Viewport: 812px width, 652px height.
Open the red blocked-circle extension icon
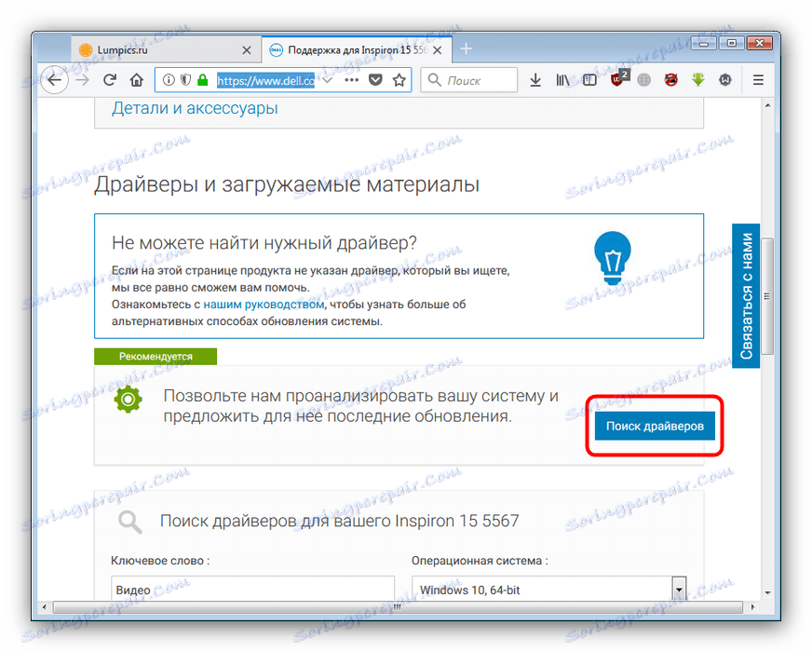click(x=670, y=80)
